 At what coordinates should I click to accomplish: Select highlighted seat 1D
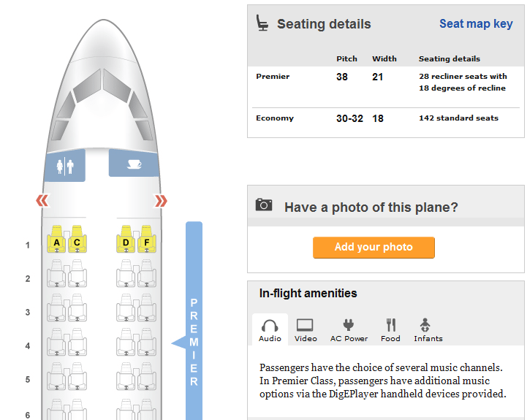(x=126, y=242)
